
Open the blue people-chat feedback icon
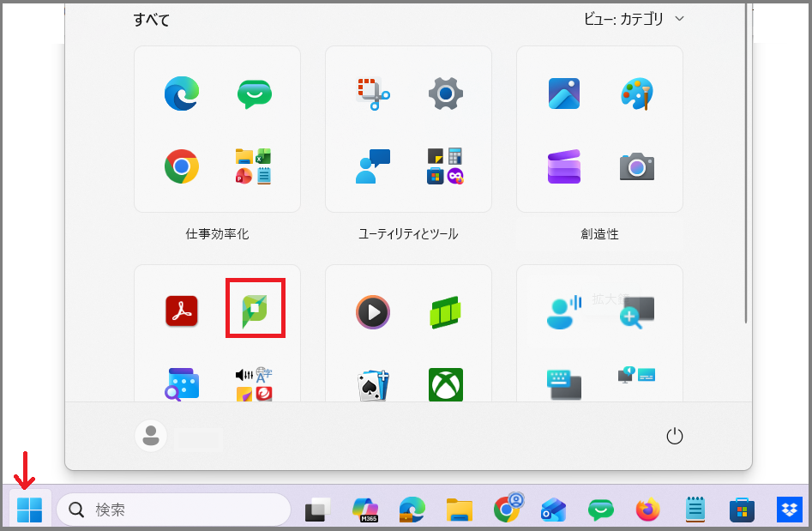click(x=373, y=166)
